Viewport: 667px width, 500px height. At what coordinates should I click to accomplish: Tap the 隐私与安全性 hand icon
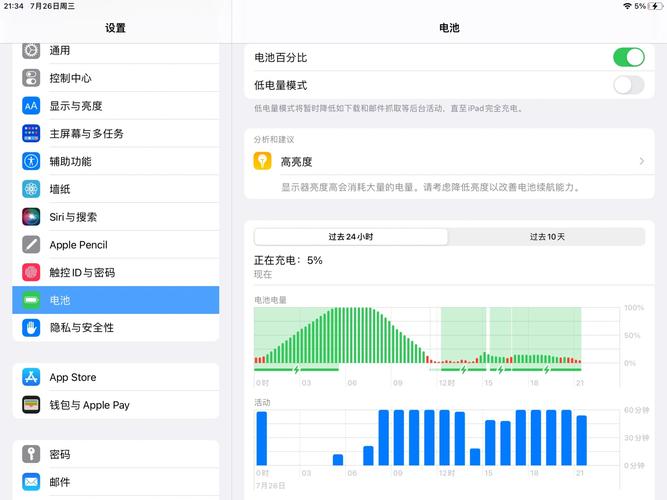31,328
